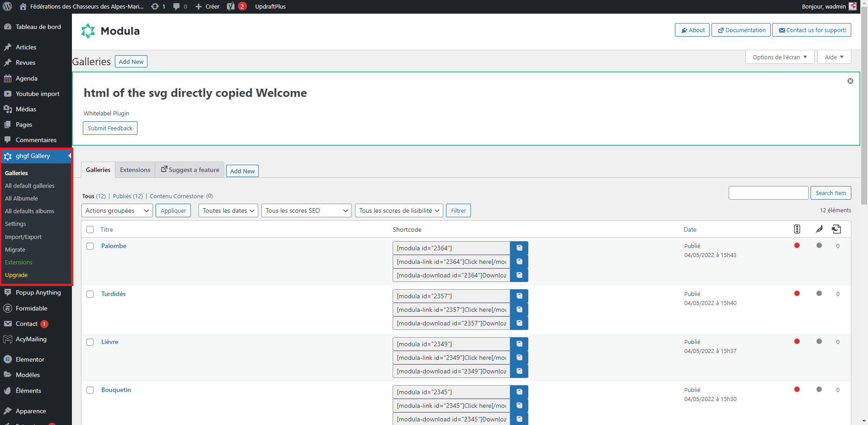Open the Options de l'écran panel
This screenshot has width=868, height=425.
coord(779,57)
